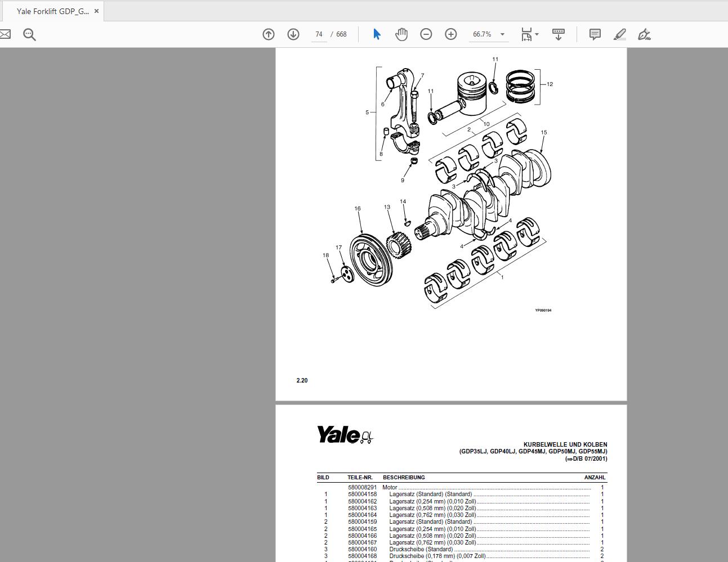Viewport: 728px width, 562px height.
Task: Select part number 580004168
Action: click(362, 556)
